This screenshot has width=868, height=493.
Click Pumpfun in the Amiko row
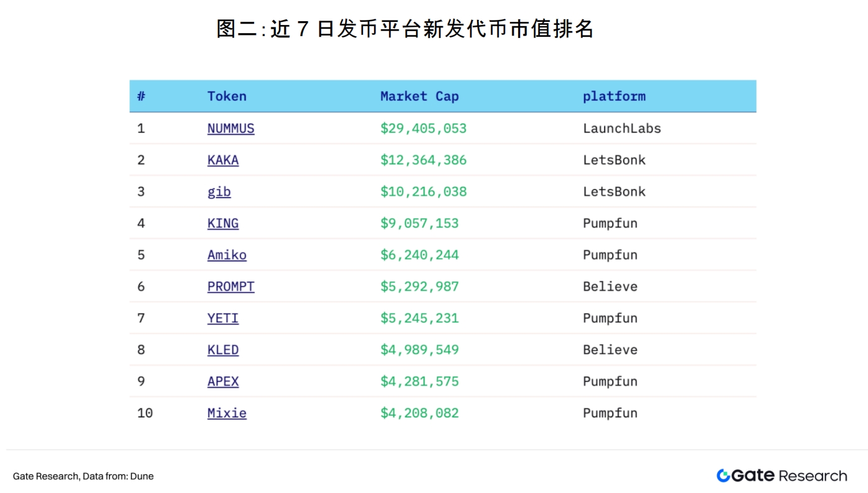tap(610, 255)
